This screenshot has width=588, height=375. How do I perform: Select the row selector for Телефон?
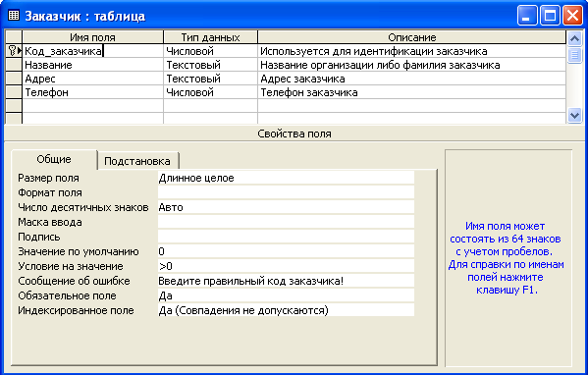tap(14, 92)
